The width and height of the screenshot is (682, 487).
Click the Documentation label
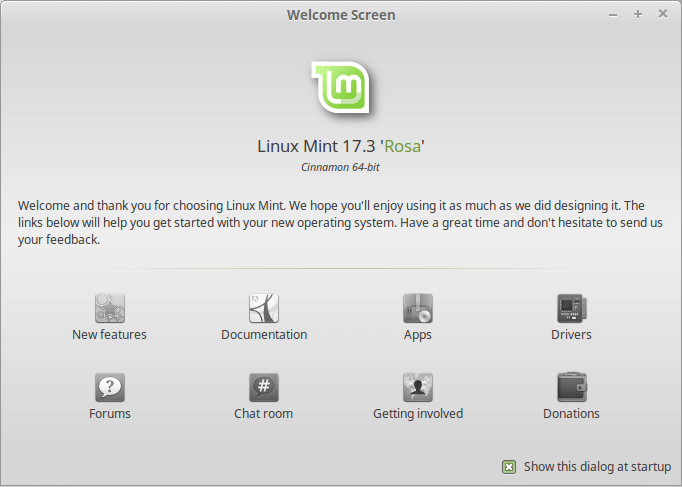264,334
